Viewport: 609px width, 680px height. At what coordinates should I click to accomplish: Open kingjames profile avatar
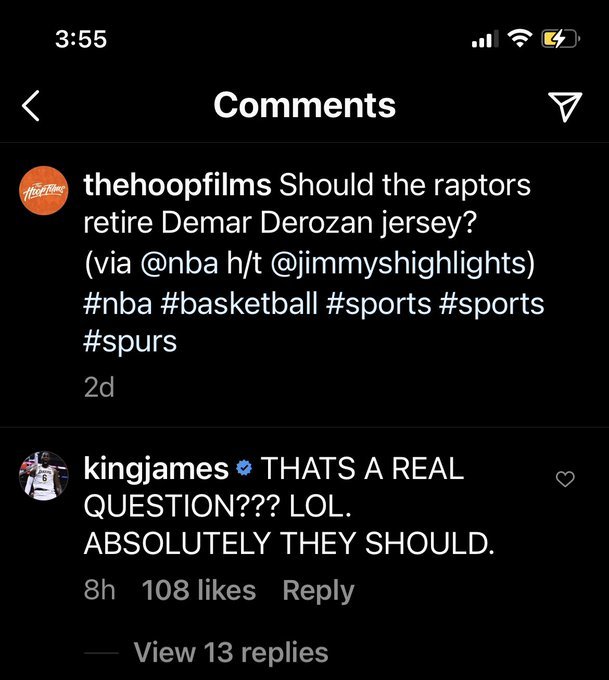pos(42,476)
